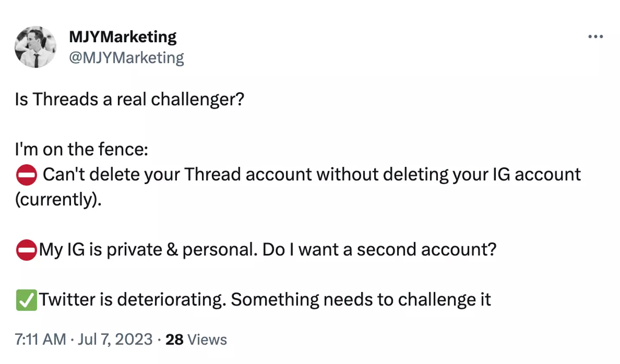Open the MJYMarketing display name profile link
The image size is (620, 364).
coord(123,37)
